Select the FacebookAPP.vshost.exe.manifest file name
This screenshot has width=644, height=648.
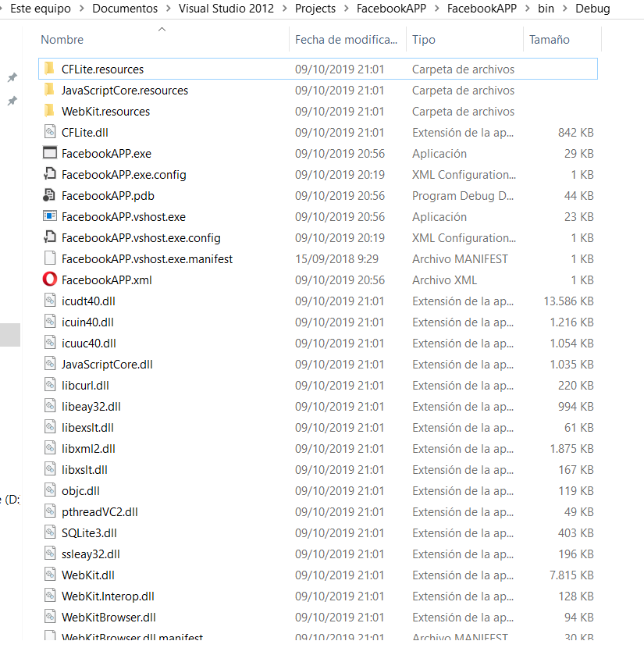[x=147, y=259]
